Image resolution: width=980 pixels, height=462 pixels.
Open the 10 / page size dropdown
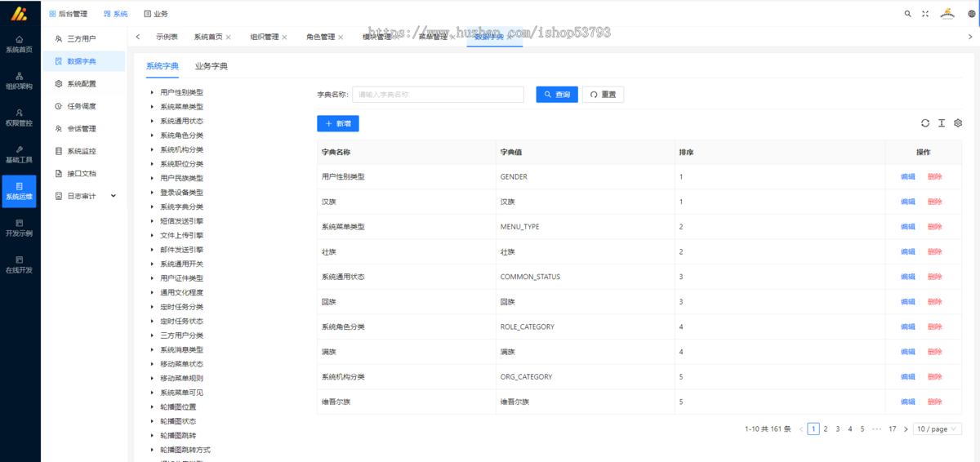point(938,429)
